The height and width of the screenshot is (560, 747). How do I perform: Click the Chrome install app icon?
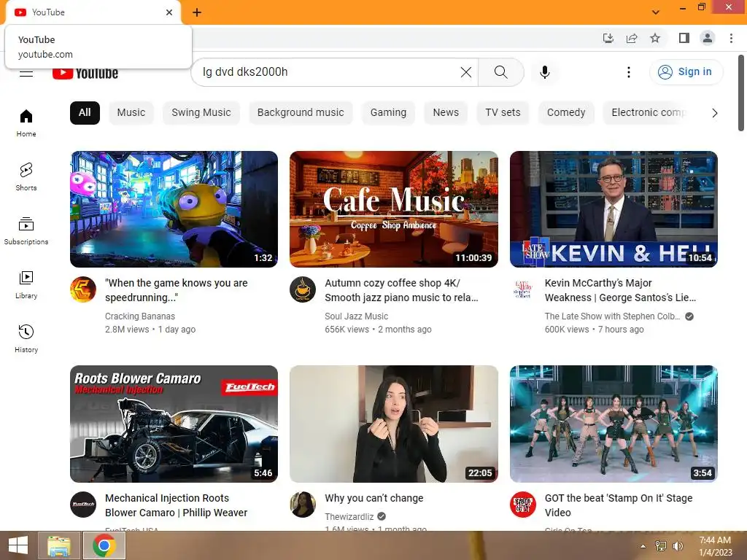[x=608, y=38]
